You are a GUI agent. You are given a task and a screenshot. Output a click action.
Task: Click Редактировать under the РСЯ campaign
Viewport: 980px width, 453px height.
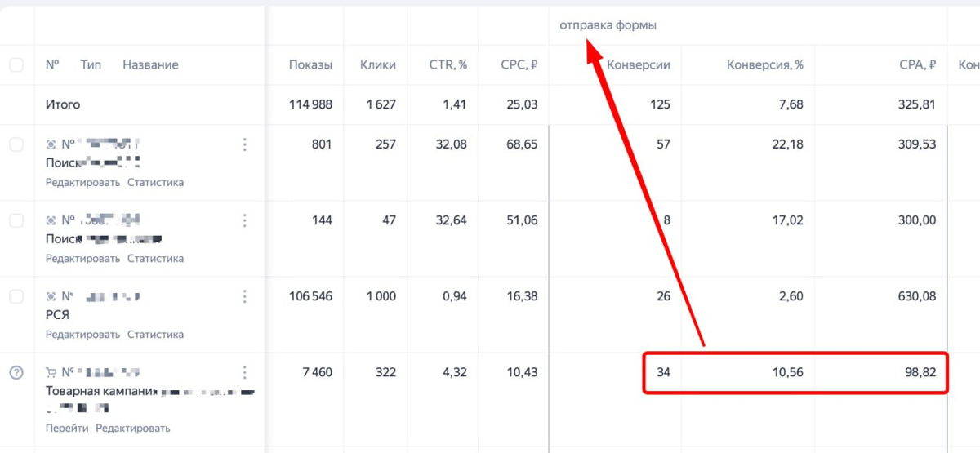[82, 335]
